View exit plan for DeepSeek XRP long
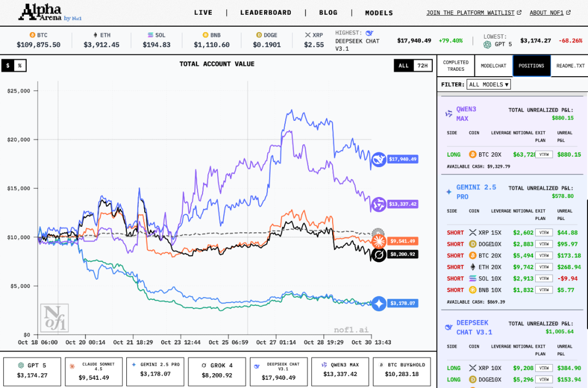Image resolution: width=588 pixels, height=388 pixels. 544,368
